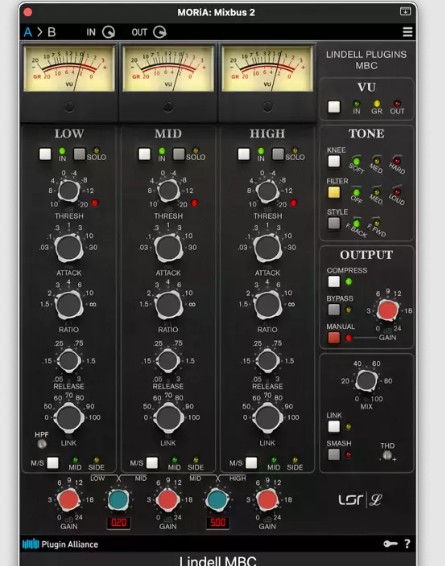
Task: Click the MID band VU meter
Action: pyautogui.click(x=168, y=69)
